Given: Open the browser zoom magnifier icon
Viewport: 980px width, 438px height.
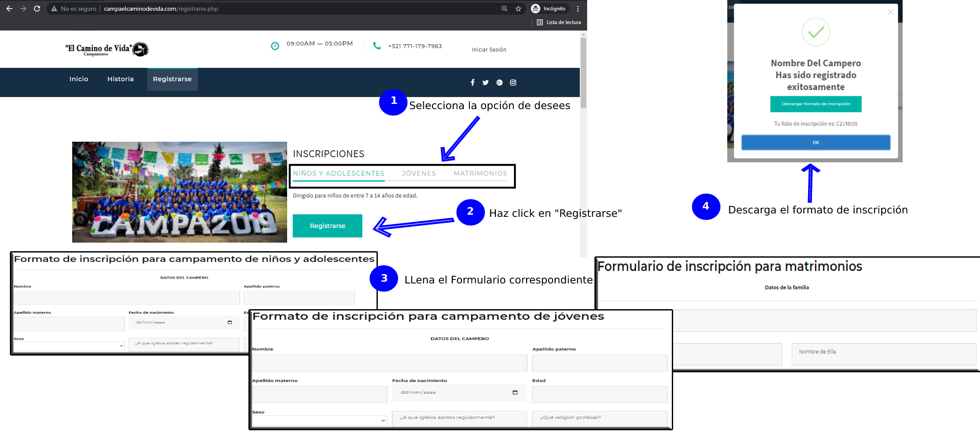Looking at the screenshot, I should [504, 9].
